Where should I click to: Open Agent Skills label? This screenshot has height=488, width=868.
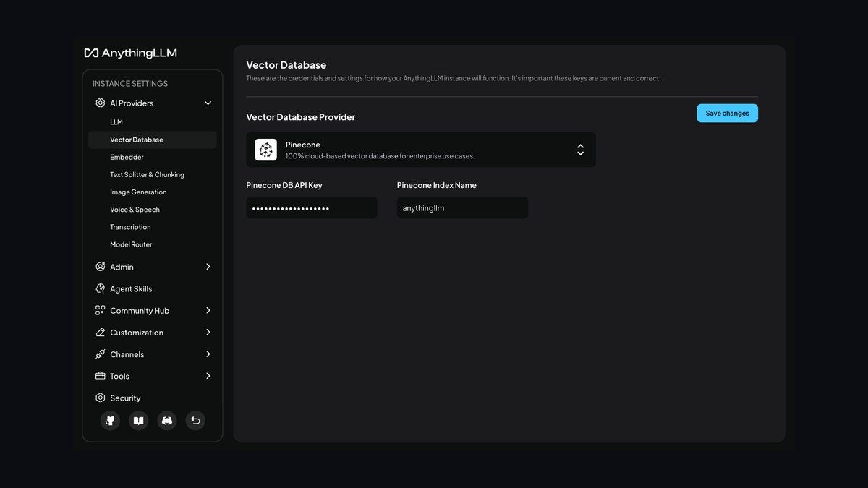pos(131,288)
